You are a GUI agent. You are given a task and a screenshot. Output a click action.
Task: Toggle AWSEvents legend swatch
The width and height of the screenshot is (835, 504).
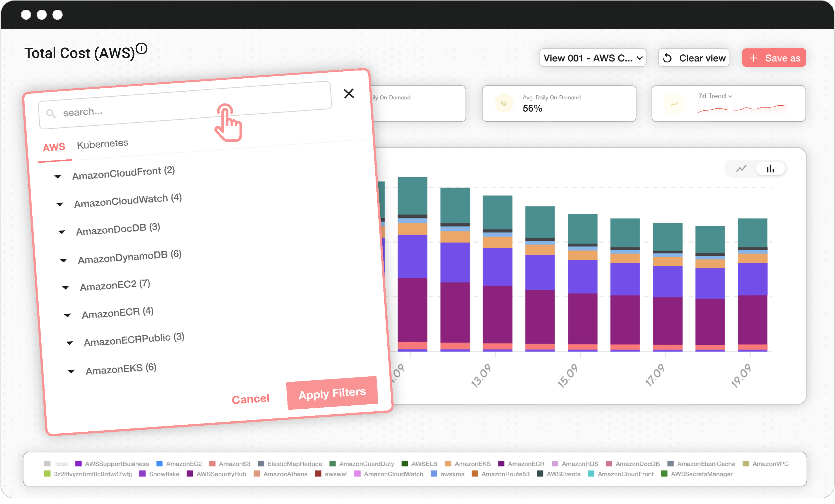540,474
